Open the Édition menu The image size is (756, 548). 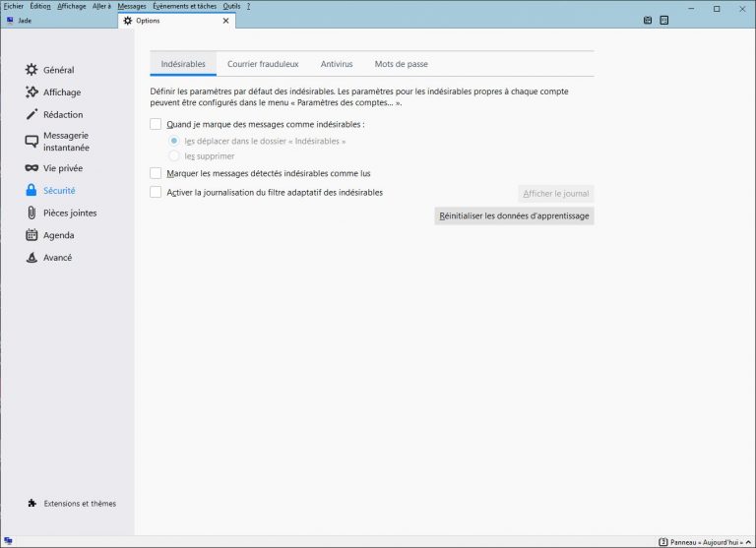point(40,6)
